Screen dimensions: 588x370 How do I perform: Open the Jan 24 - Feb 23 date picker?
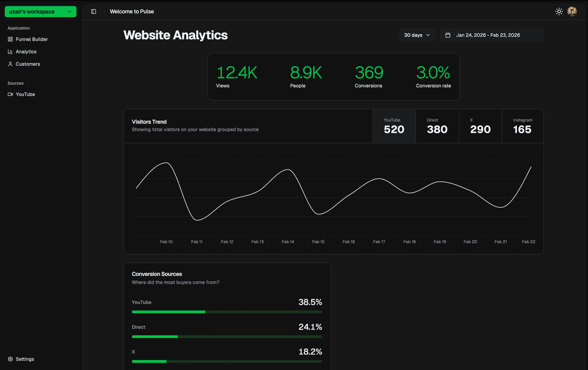(492, 35)
